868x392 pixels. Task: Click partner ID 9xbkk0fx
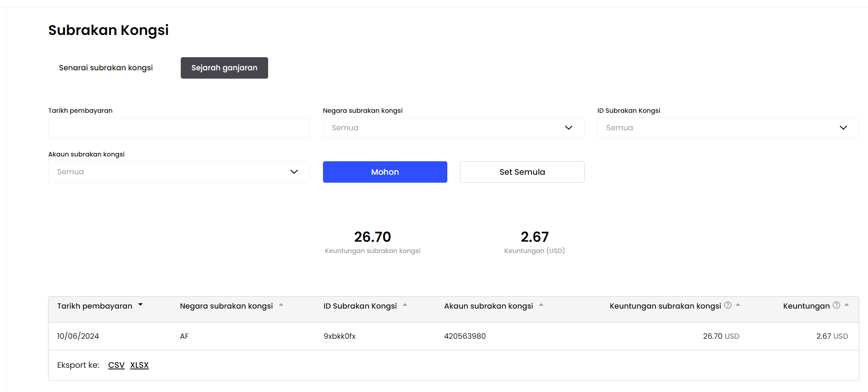coord(340,336)
